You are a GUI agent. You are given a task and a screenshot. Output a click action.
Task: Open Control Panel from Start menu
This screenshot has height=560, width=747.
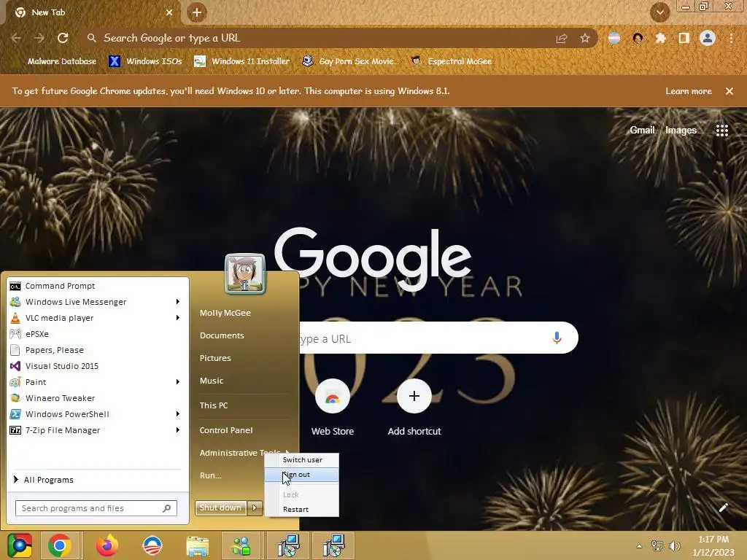pos(226,430)
